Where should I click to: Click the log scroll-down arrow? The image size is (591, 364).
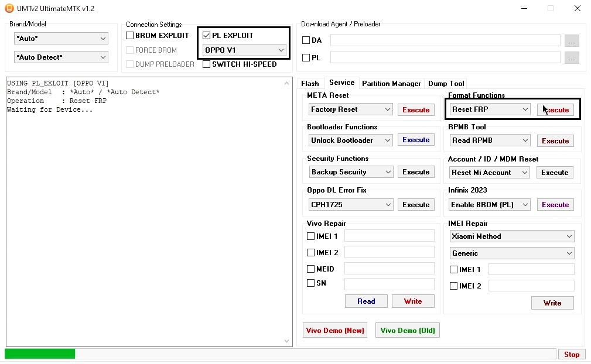(286, 341)
